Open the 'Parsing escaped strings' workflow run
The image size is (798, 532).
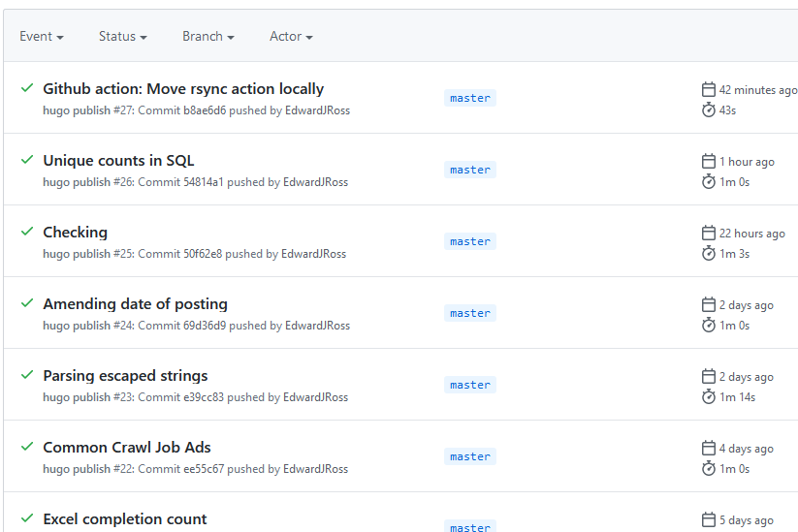pyautogui.click(x=125, y=376)
